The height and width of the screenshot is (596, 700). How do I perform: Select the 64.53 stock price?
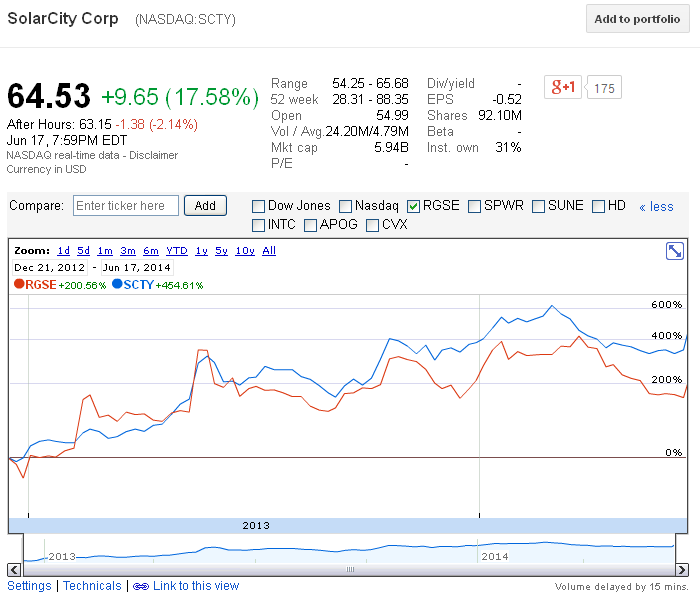[x=49, y=96]
